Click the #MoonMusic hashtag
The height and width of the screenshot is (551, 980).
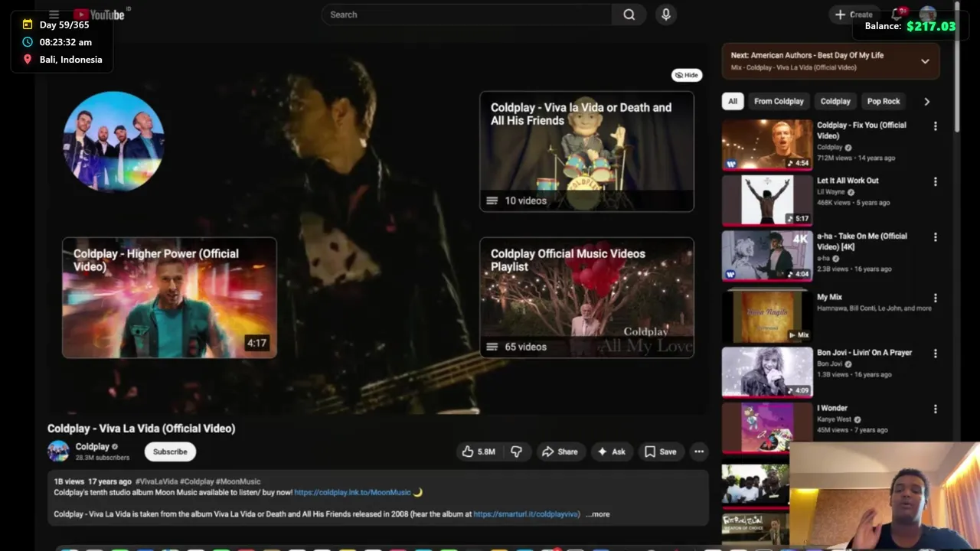point(238,481)
